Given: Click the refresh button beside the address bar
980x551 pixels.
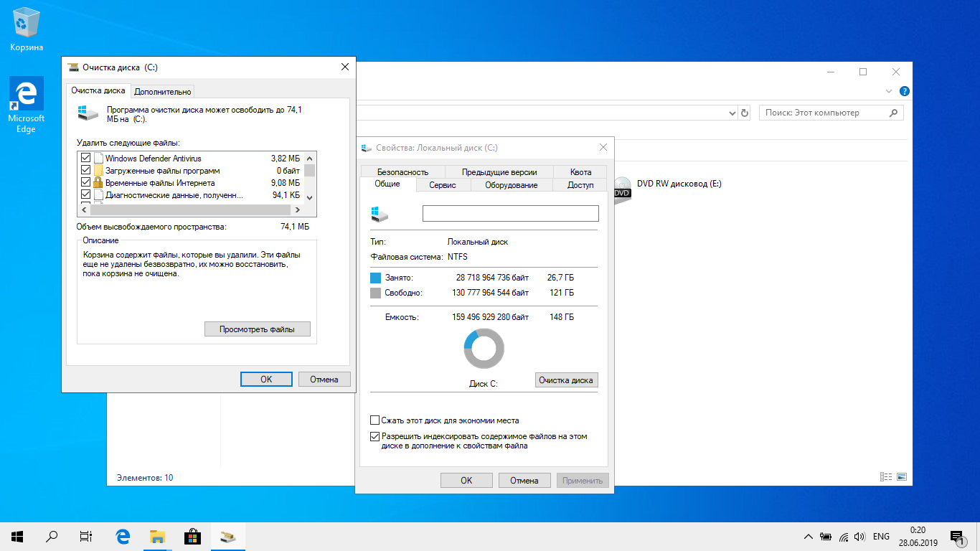Looking at the screenshot, I should pyautogui.click(x=745, y=113).
